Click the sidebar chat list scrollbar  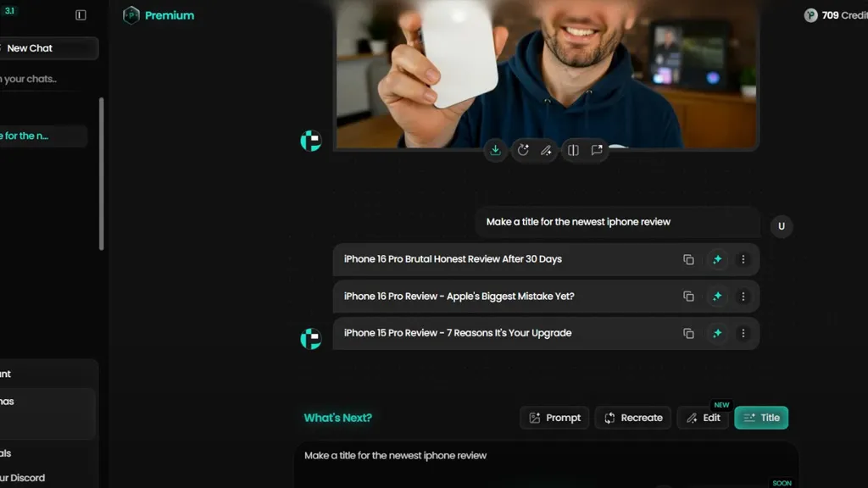pos(102,174)
